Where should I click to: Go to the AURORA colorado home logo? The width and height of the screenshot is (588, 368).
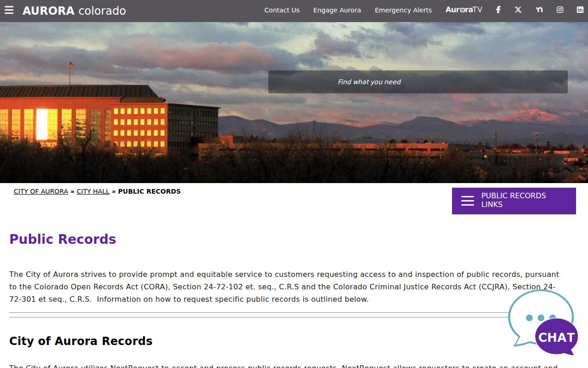coord(74,11)
